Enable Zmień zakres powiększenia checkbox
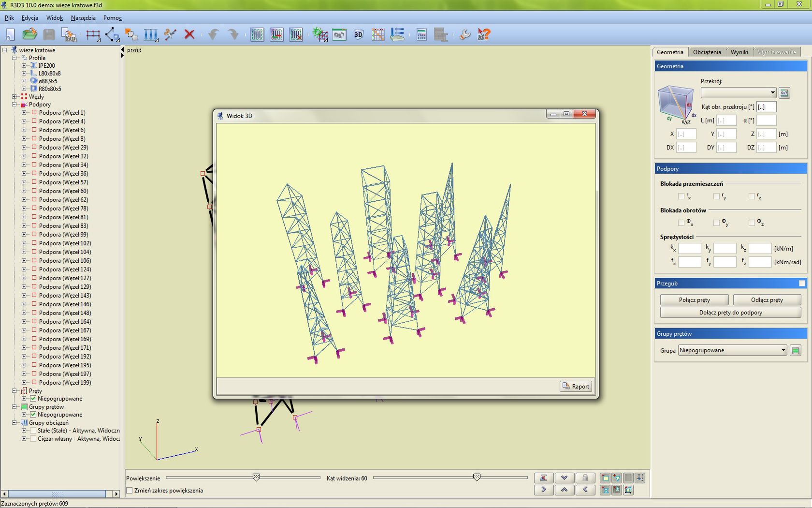The width and height of the screenshot is (812, 508). coord(130,491)
